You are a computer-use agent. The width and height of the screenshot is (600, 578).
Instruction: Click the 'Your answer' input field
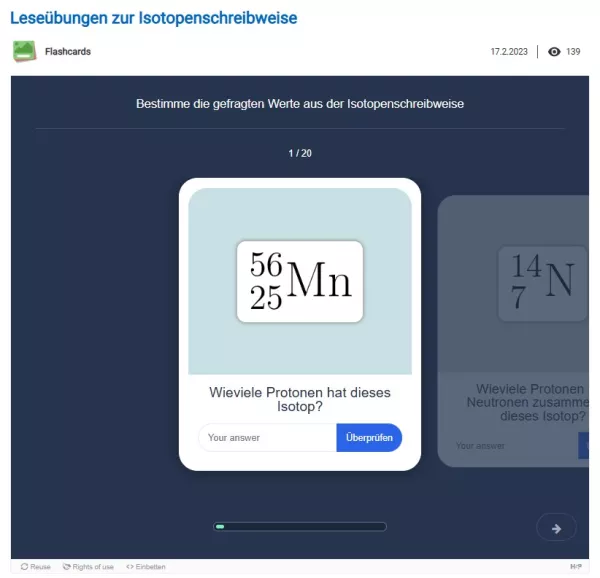[267, 438]
